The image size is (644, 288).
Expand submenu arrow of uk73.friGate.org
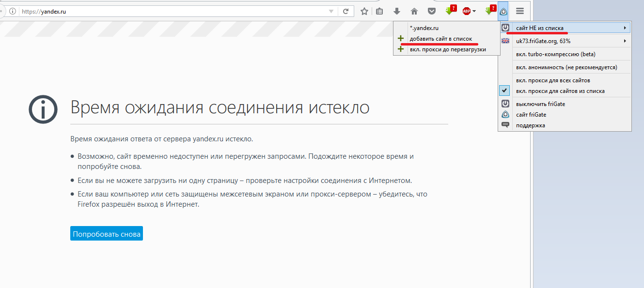pos(625,41)
